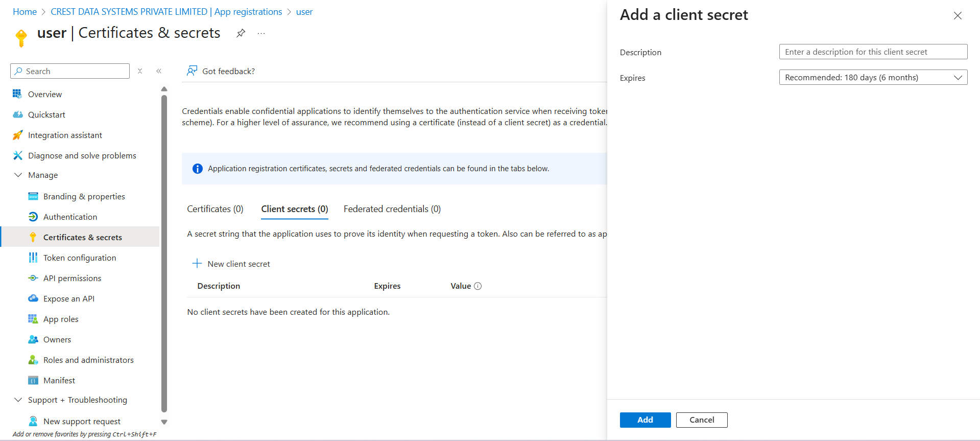Click the App roles icon
This screenshot has width=980, height=441.
(33, 319)
